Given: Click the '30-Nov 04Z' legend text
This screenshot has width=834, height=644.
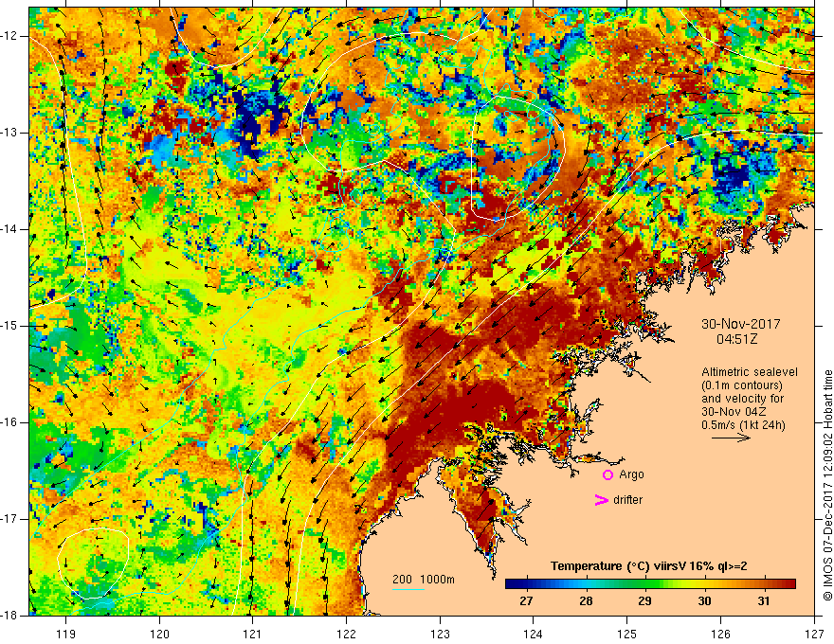Looking at the screenshot, I should pos(735,412).
